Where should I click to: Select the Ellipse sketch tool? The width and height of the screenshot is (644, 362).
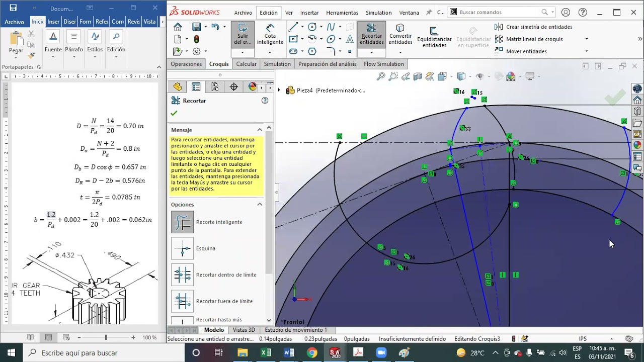(x=331, y=39)
